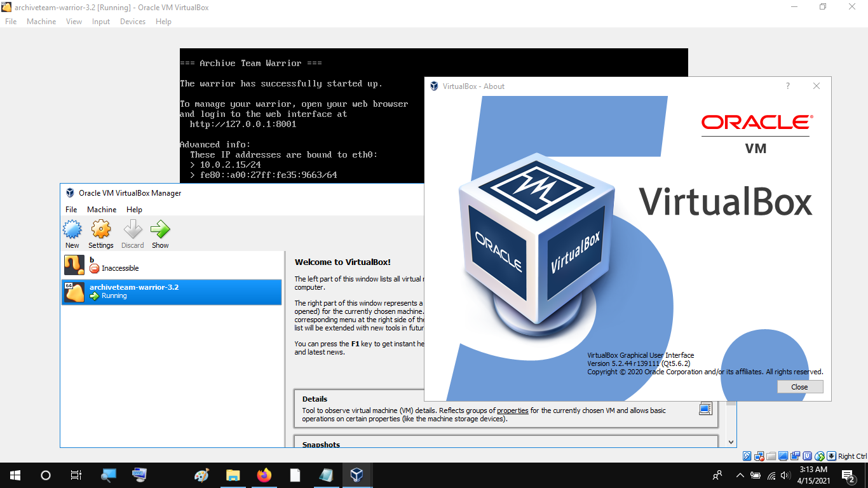
Task: Open Settings from the Manager toolbar
Action: pos(100,234)
